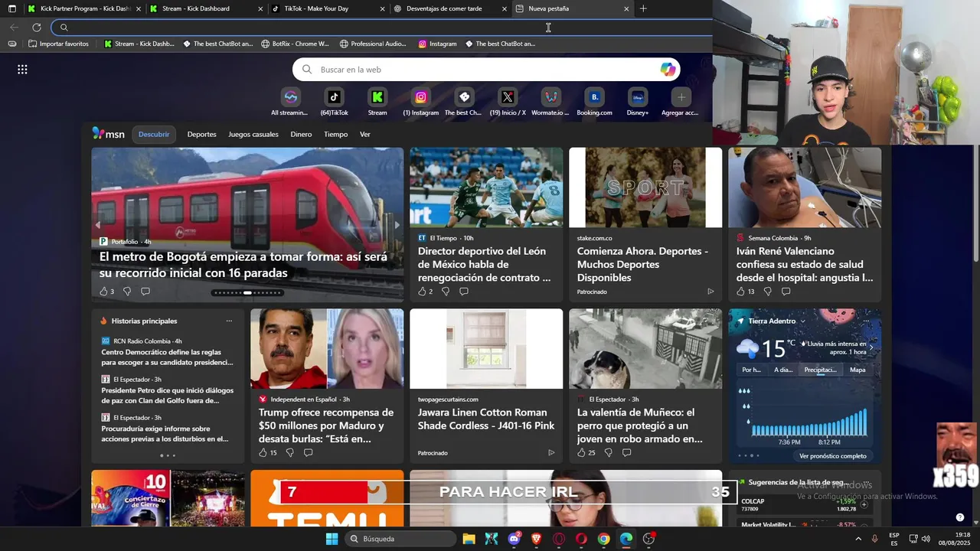The height and width of the screenshot is (551, 980).
Task: Open comments on the Bogotá metro article
Action: click(x=145, y=292)
